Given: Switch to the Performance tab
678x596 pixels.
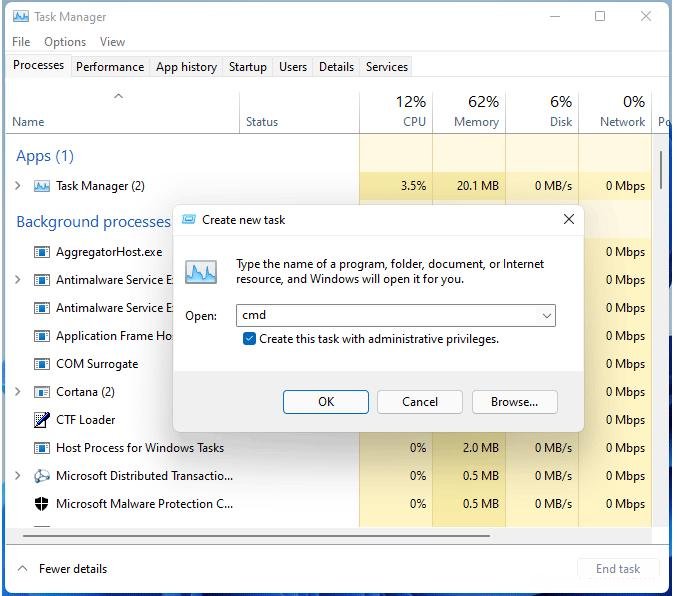Looking at the screenshot, I should click(x=110, y=67).
